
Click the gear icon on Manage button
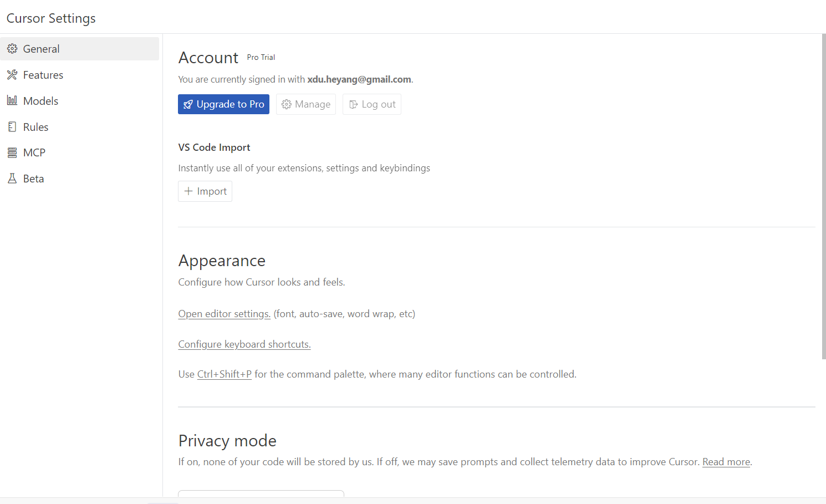287,104
